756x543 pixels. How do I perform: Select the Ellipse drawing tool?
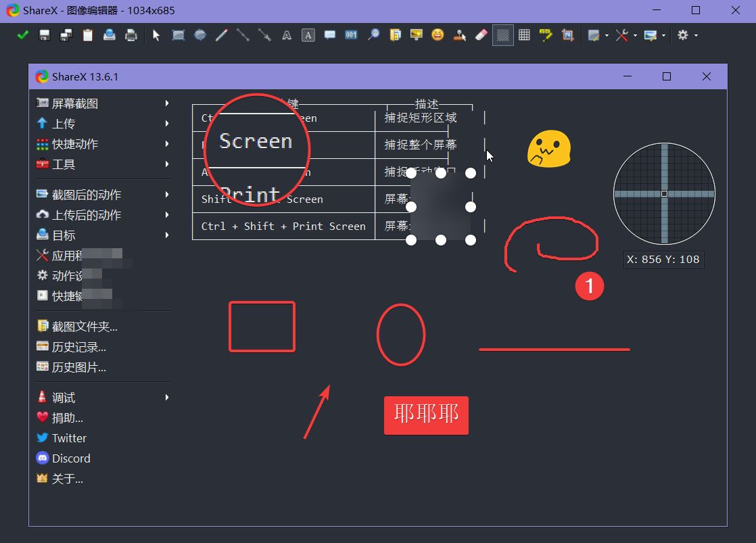(200, 35)
